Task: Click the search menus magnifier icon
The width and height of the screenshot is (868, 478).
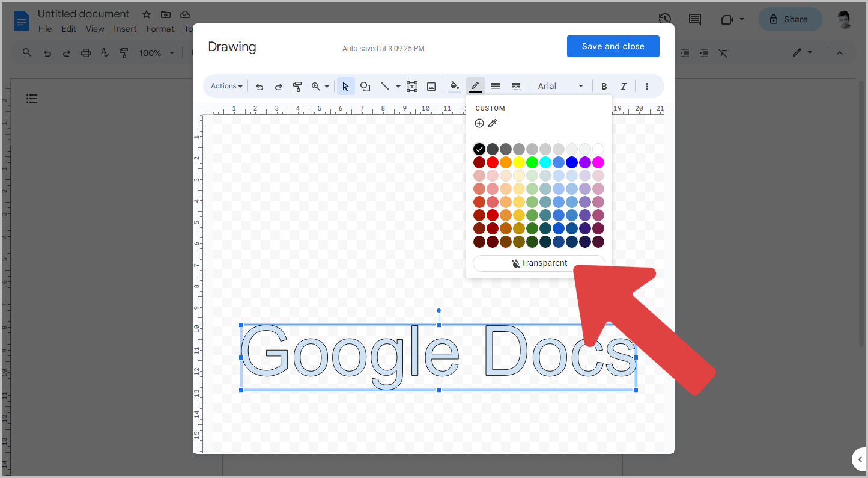Action: 27,53
